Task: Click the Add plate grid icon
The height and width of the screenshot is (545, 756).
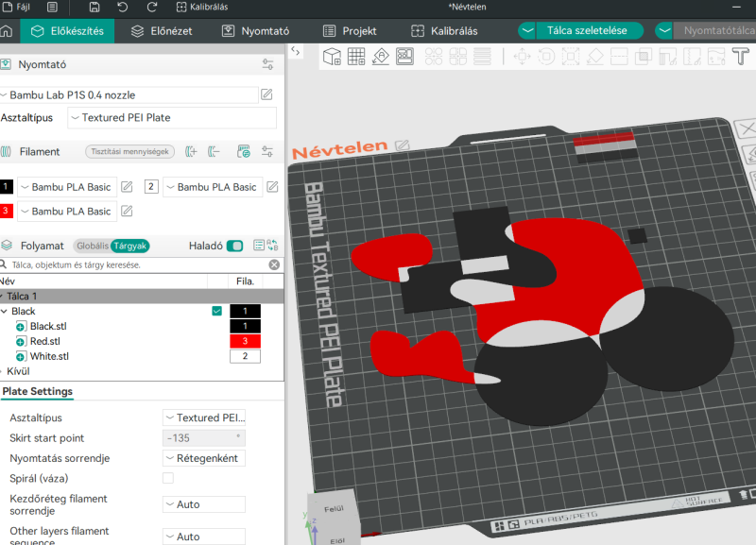Action: click(x=356, y=57)
